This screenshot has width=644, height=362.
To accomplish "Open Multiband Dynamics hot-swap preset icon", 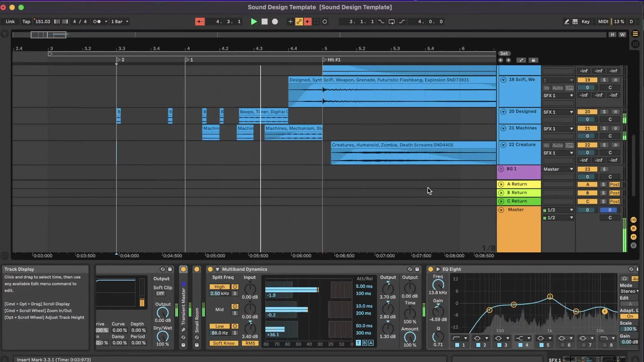I will click(410, 269).
